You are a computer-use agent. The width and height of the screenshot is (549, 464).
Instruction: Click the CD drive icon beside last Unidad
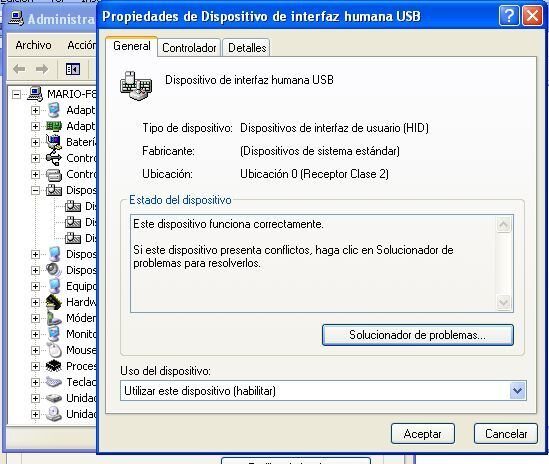54,414
